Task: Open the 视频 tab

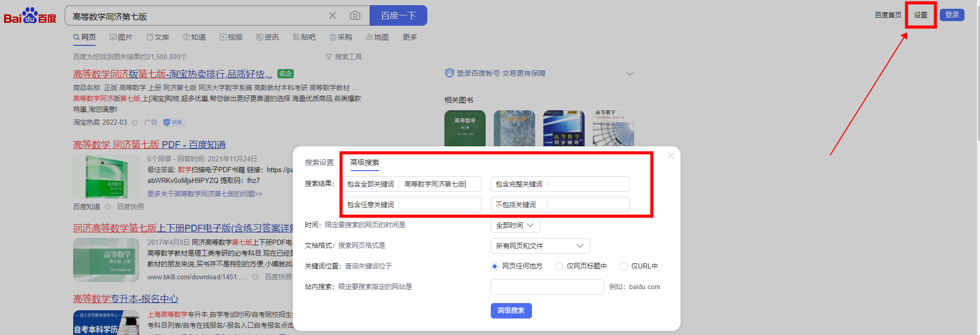Action: (x=231, y=37)
